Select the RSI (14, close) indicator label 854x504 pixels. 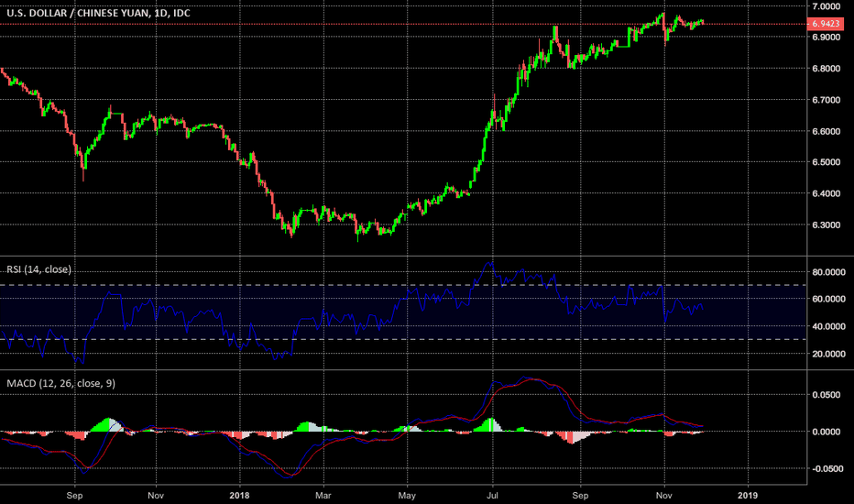(x=38, y=269)
